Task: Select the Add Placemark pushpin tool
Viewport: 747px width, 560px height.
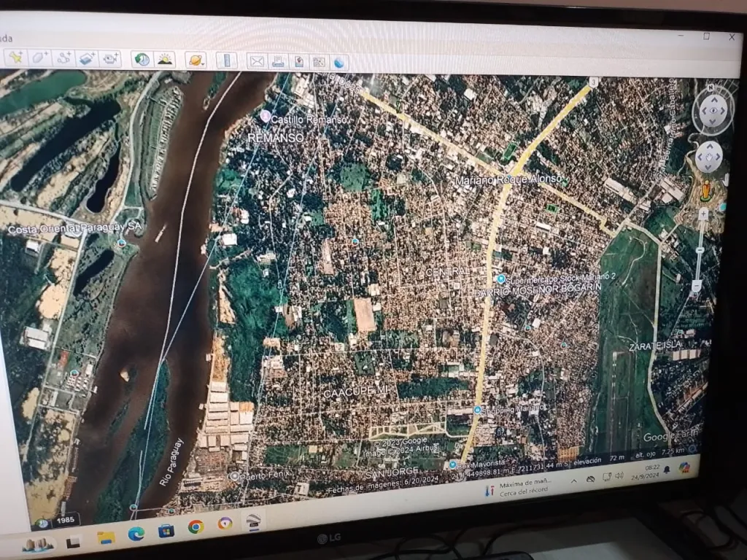Action: tap(16, 57)
